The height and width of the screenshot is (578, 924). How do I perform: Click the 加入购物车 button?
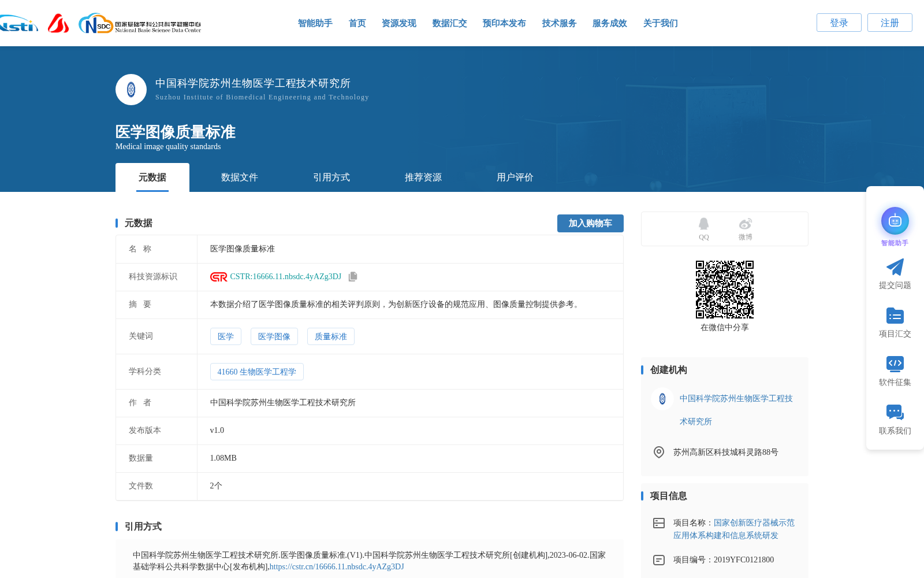click(590, 223)
